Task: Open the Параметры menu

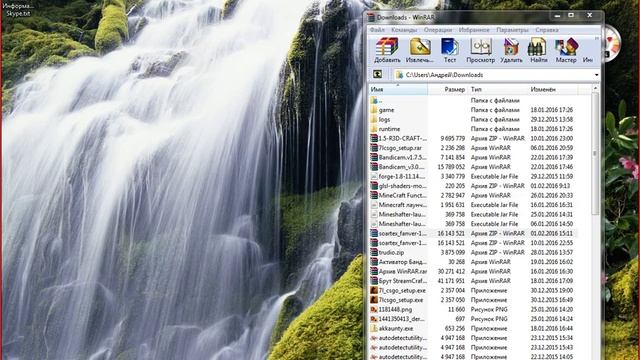Action: coord(512,30)
